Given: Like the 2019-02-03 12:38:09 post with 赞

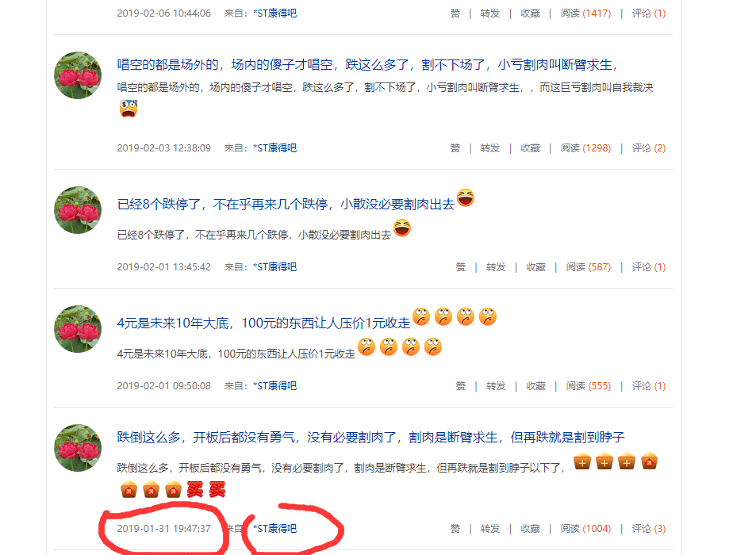Looking at the screenshot, I should (455, 148).
